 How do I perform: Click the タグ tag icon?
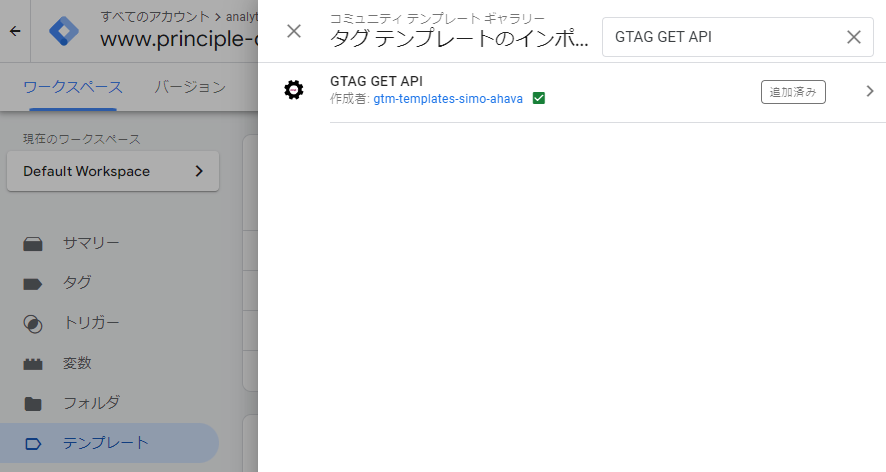[x=33, y=283]
